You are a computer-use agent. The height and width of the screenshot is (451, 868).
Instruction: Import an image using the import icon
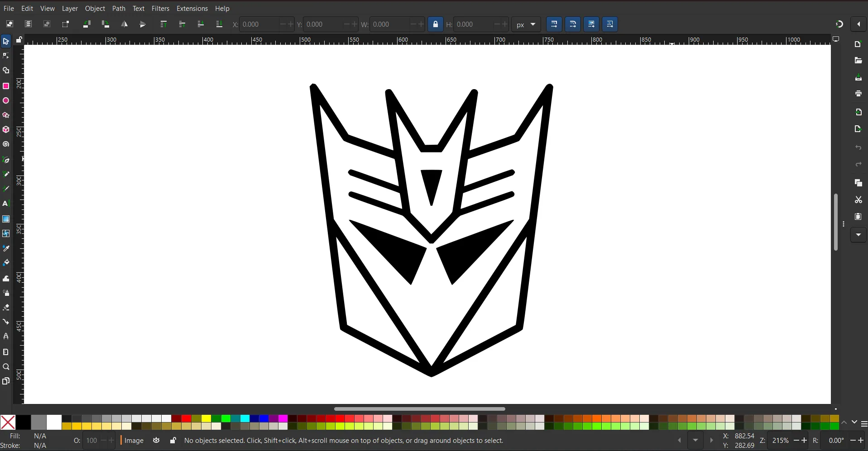(859, 112)
